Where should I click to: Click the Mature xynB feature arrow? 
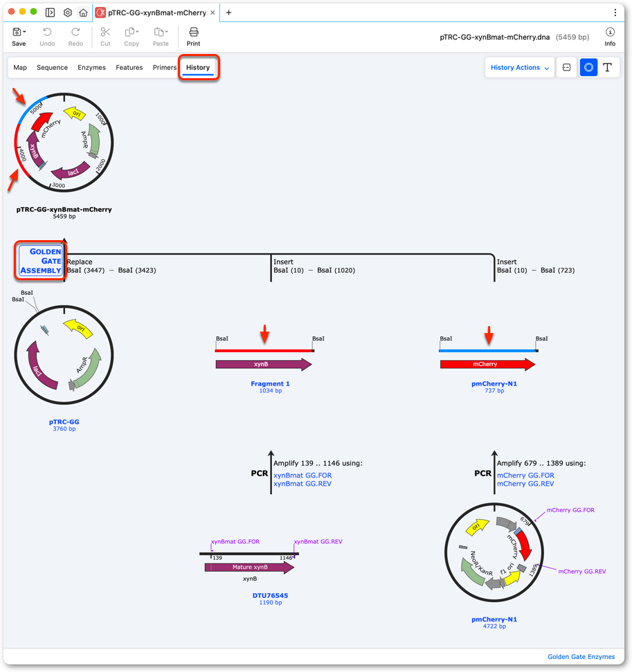tap(249, 567)
